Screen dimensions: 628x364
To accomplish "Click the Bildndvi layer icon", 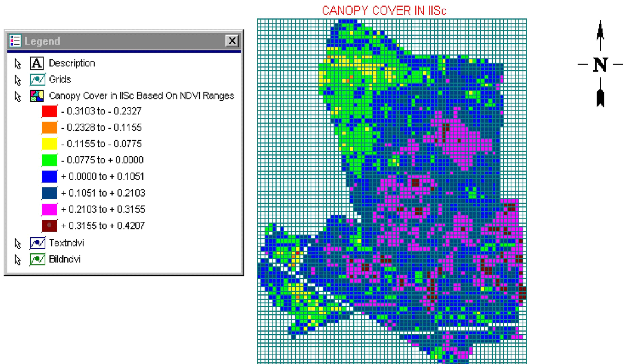I will point(37,259).
